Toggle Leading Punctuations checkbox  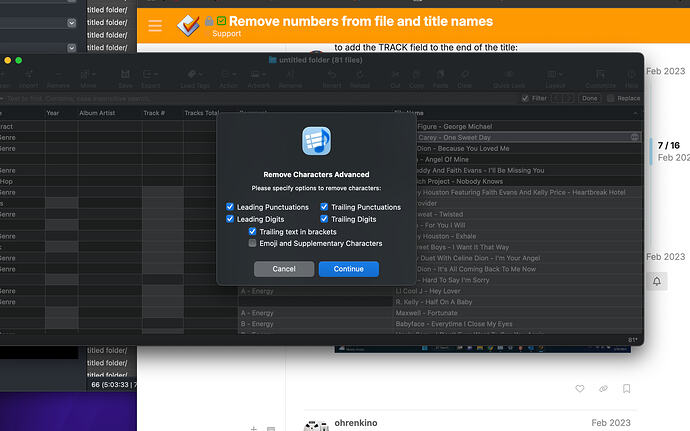pyautogui.click(x=230, y=206)
